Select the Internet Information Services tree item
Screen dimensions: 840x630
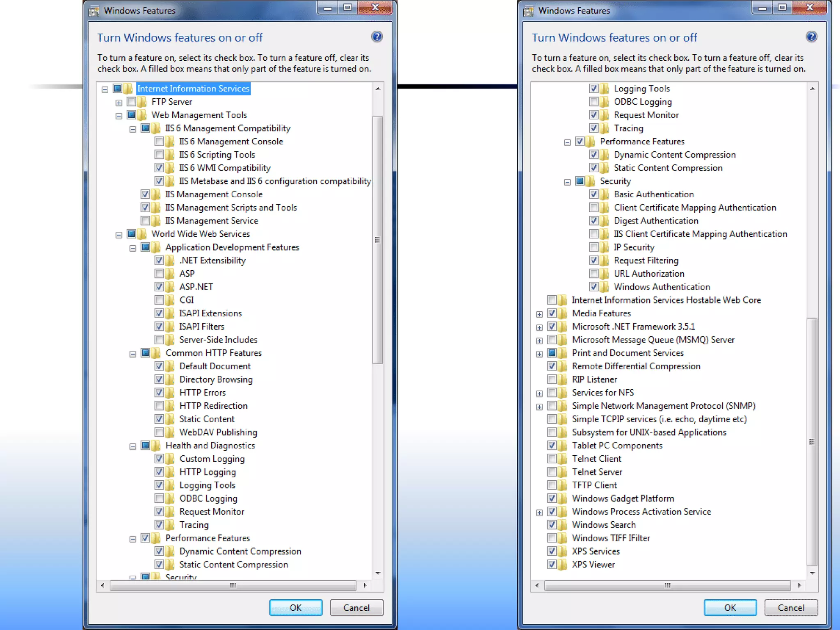[193, 89]
